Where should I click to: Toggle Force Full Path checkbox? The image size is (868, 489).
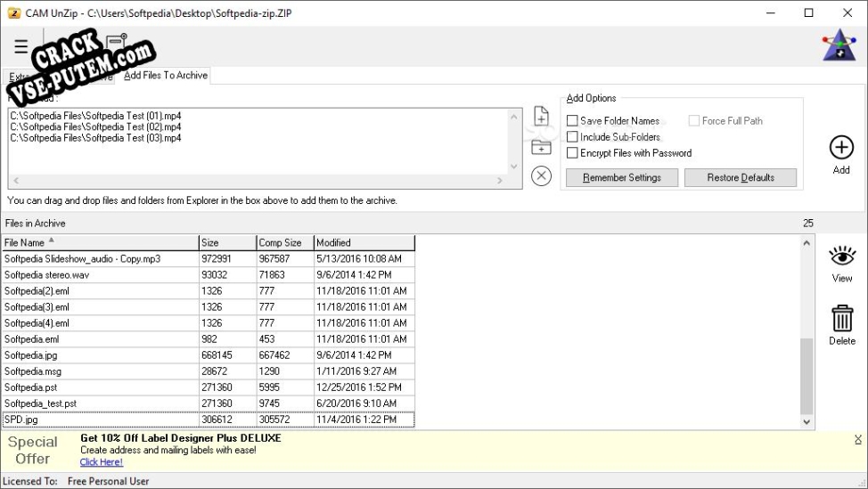(x=693, y=120)
